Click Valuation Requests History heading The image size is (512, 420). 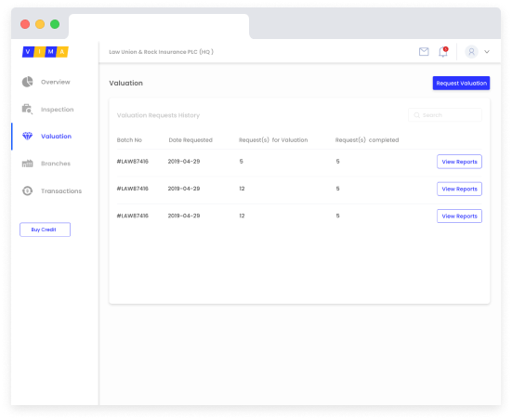(x=158, y=115)
